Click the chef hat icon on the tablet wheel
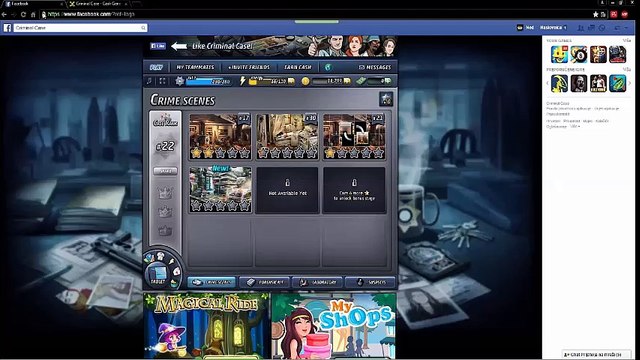The height and width of the screenshot is (360, 640). (x=160, y=256)
